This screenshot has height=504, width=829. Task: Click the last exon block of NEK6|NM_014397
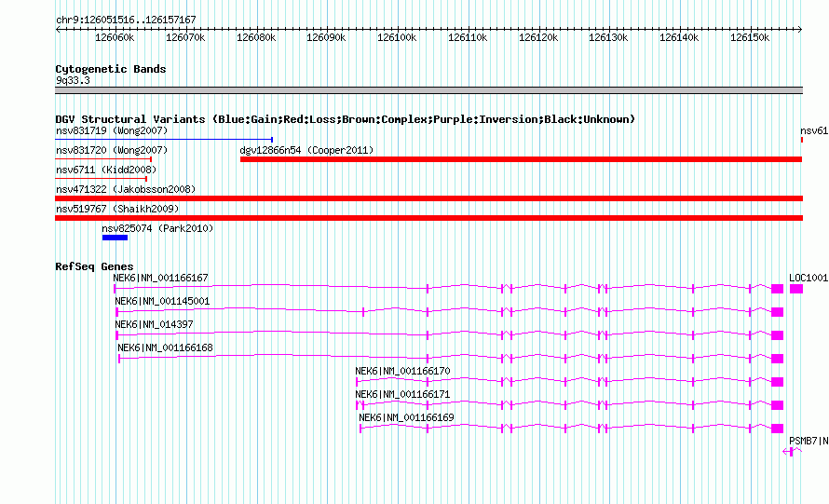coord(777,335)
